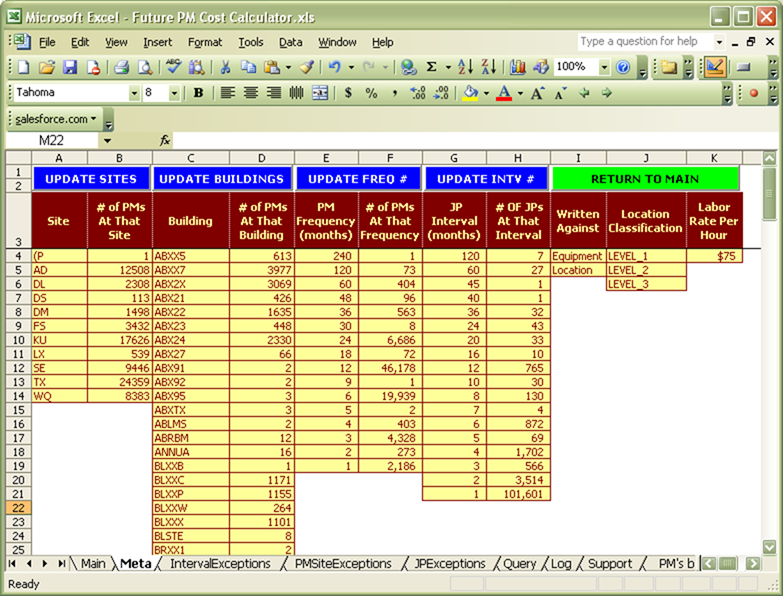
Task: Open the File menu
Action: [47, 42]
